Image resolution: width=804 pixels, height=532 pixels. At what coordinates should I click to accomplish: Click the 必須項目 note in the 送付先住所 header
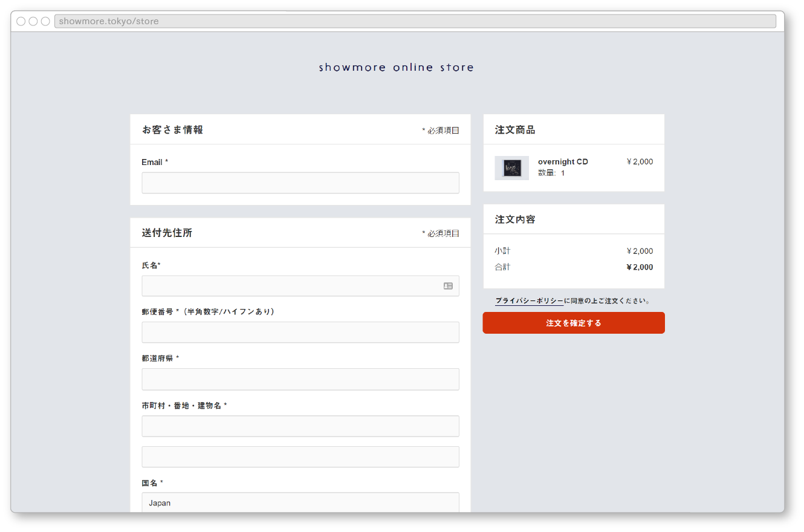coord(441,233)
